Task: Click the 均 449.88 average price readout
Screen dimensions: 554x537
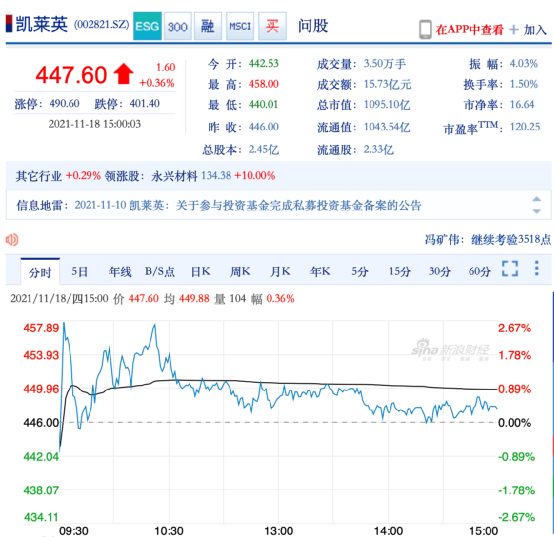Action: click(x=187, y=299)
